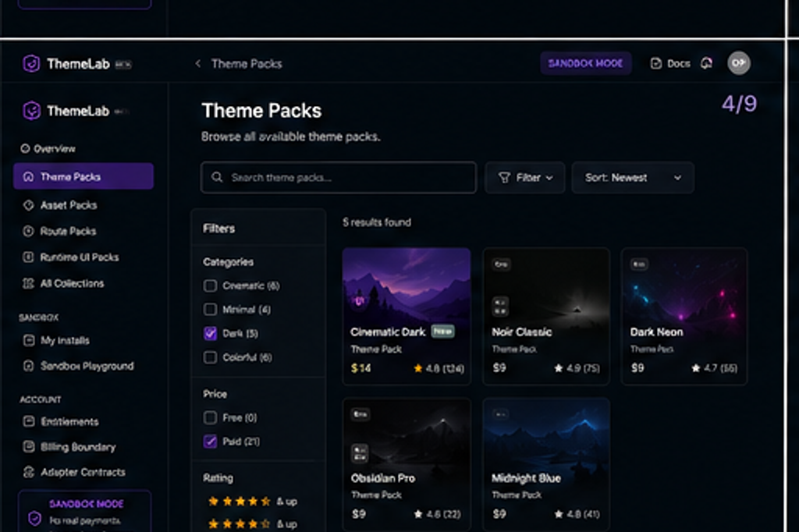Click the Runtime UI Packs icon

pyautogui.click(x=29, y=257)
